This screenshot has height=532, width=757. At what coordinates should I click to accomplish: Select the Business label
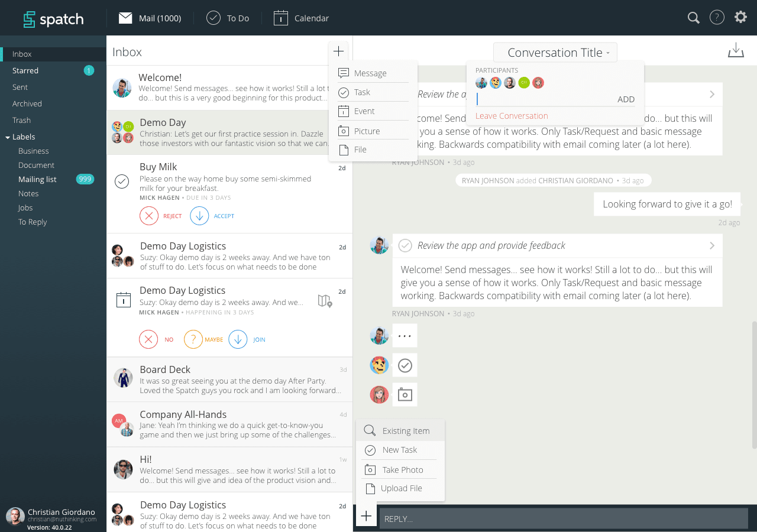click(x=33, y=151)
